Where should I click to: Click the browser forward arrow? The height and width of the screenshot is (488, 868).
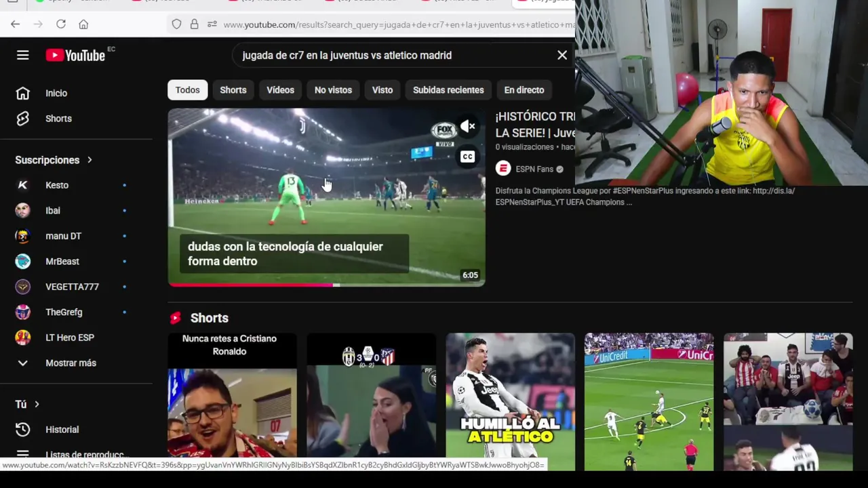coord(38,24)
